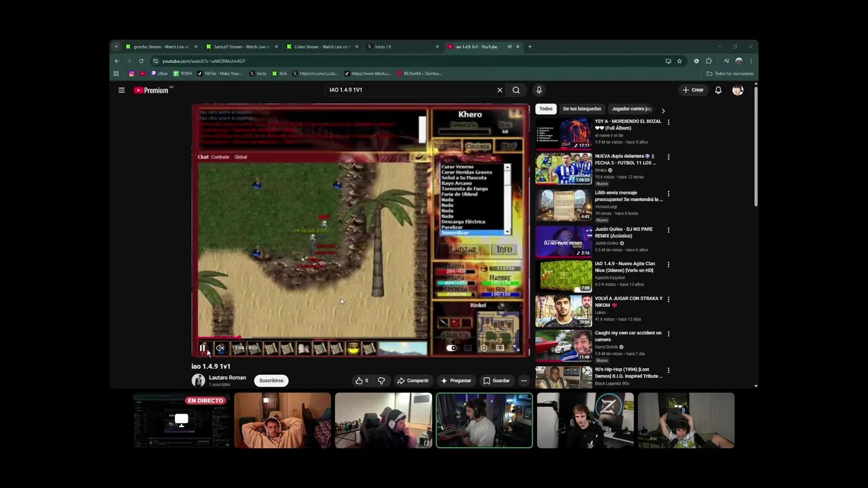Open a new browser tab
Image resolution: width=868 pixels, height=488 pixels.
click(530, 47)
